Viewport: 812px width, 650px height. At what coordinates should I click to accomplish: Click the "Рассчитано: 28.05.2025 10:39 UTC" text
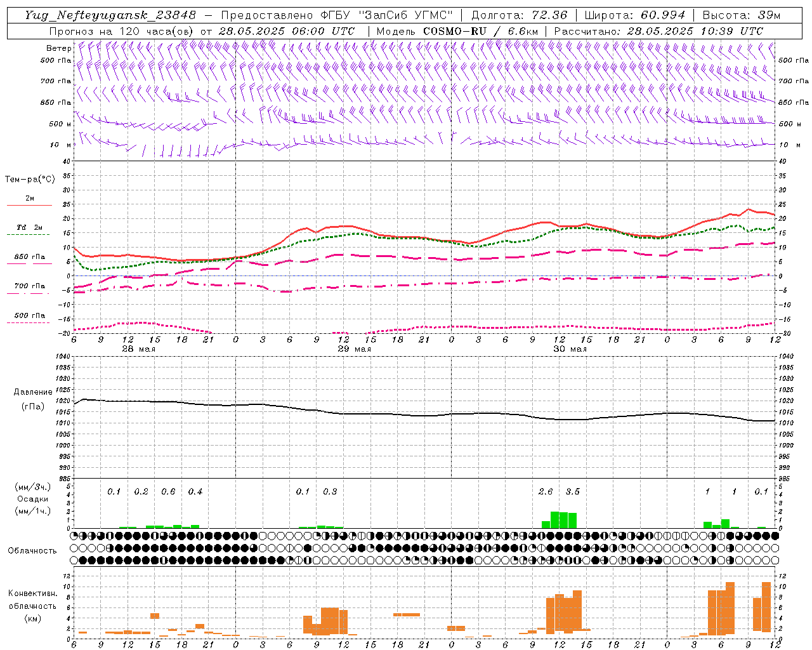coord(658,31)
